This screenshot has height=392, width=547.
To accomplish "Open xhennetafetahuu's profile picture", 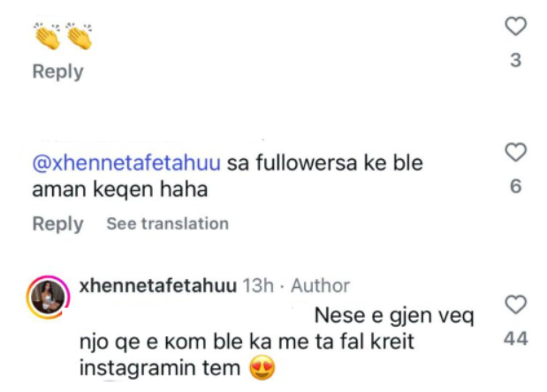I will coord(49,298).
